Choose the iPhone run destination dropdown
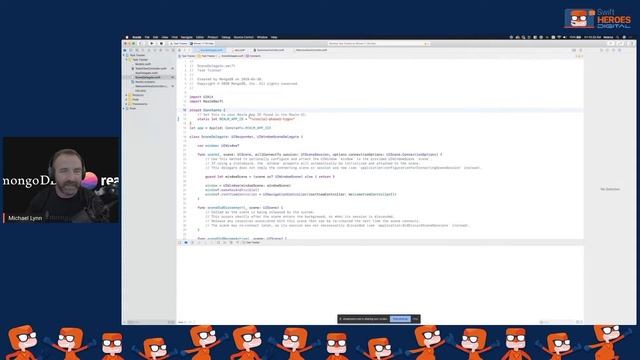Image resolution: width=640 pixels, height=360 pixels. pos(202,43)
